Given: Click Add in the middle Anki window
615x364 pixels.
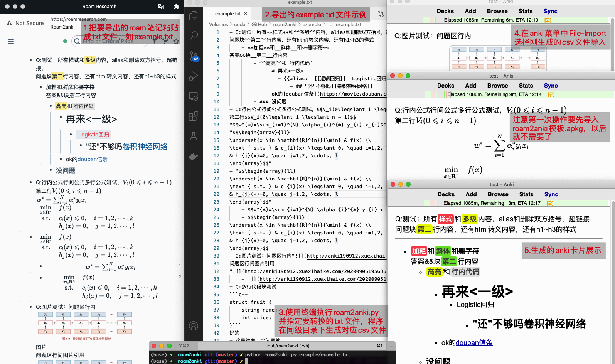Looking at the screenshot, I should pyautogui.click(x=471, y=86).
